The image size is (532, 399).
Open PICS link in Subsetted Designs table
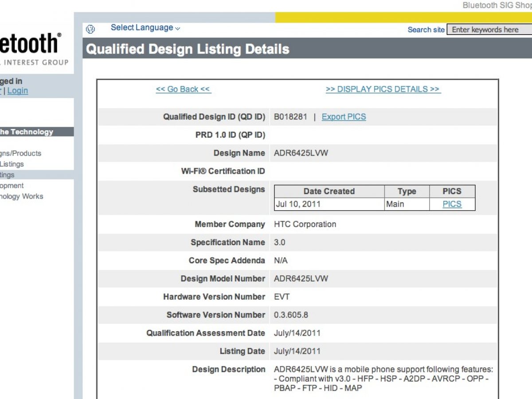[452, 204]
